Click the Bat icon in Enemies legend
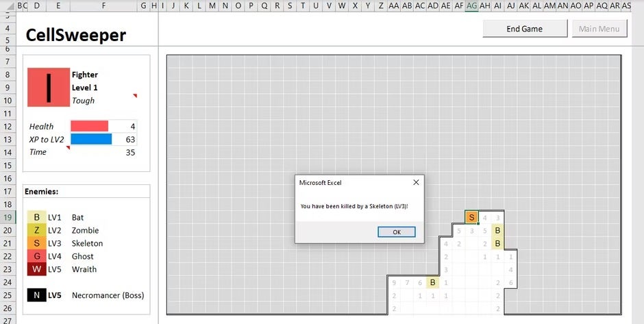This screenshot has width=644, height=324. click(x=36, y=218)
